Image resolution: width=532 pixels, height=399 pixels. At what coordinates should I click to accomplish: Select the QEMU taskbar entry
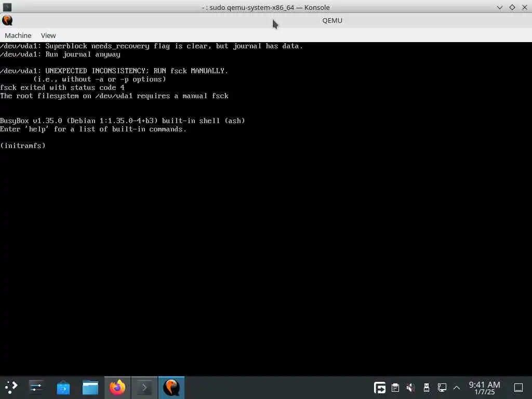pos(171,387)
